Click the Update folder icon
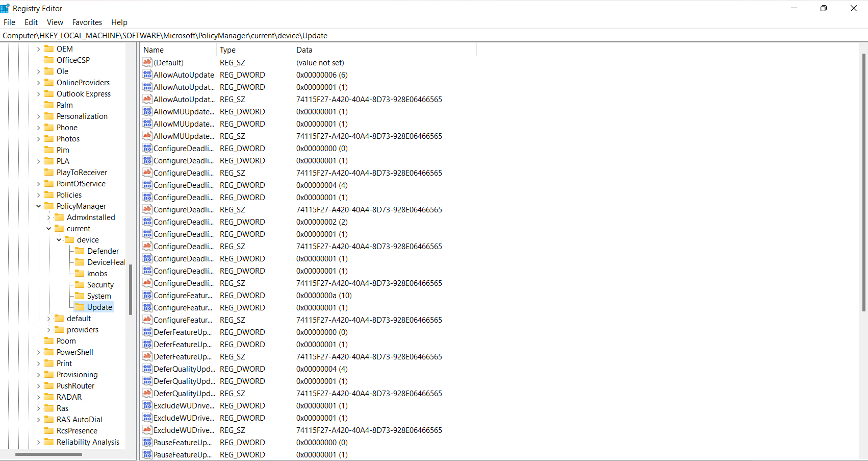Screen dimensions: 868x461 (80, 307)
